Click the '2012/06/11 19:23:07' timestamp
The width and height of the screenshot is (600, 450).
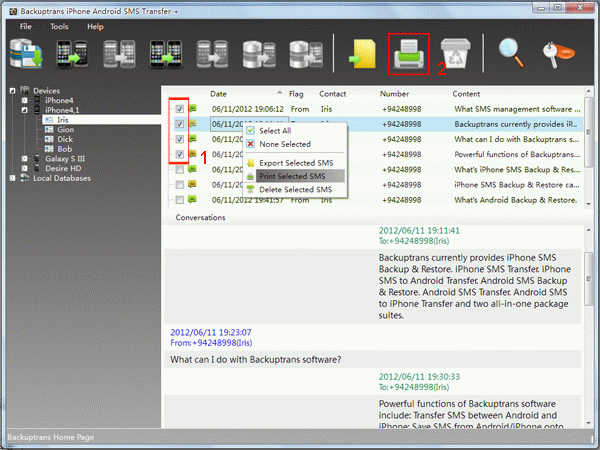pyautogui.click(x=211, y=332)
